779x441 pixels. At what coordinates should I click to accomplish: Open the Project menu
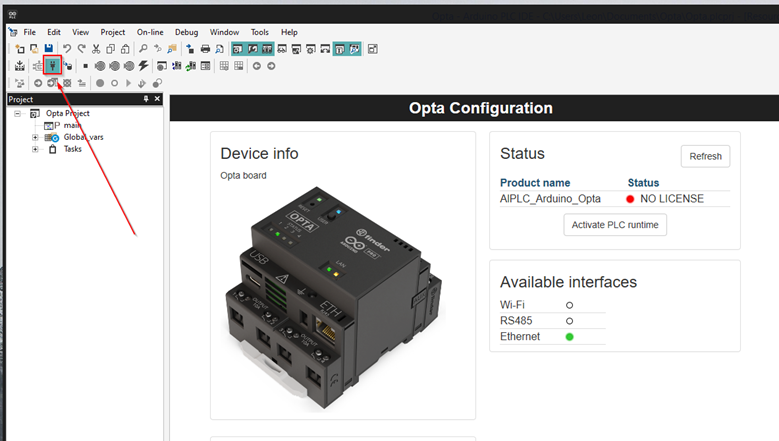(113, 32)
